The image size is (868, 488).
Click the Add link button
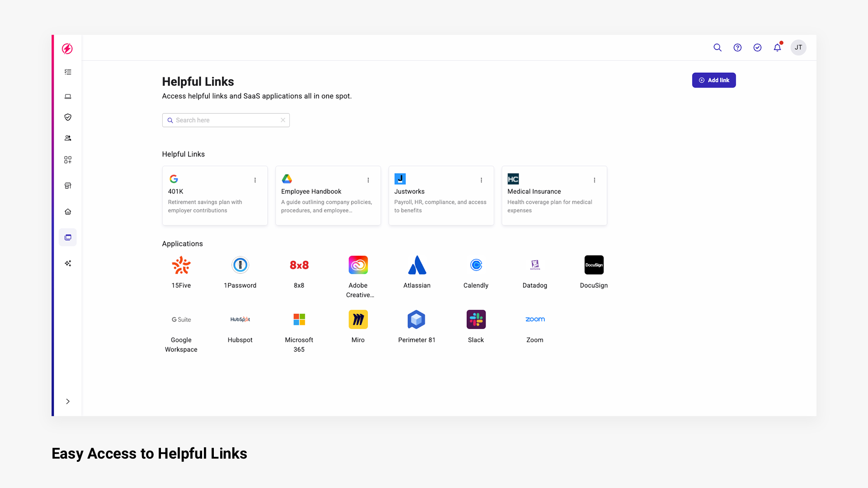[713, 80]
